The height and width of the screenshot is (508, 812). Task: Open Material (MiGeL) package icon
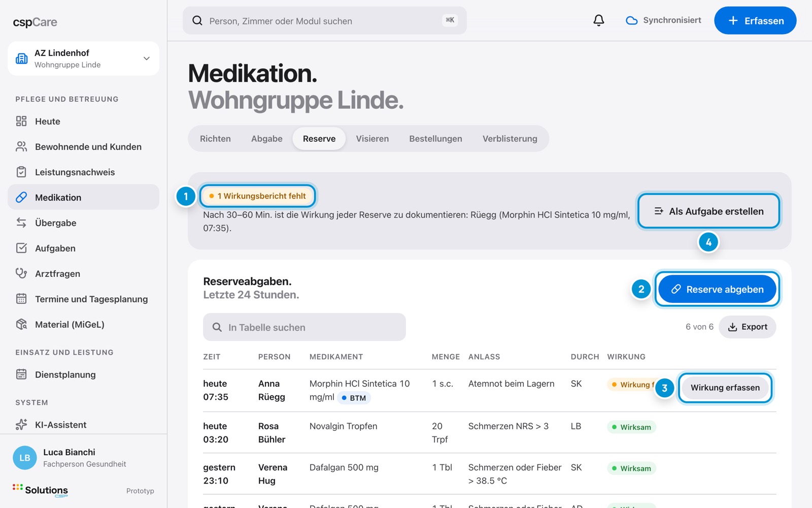point(21,324)
